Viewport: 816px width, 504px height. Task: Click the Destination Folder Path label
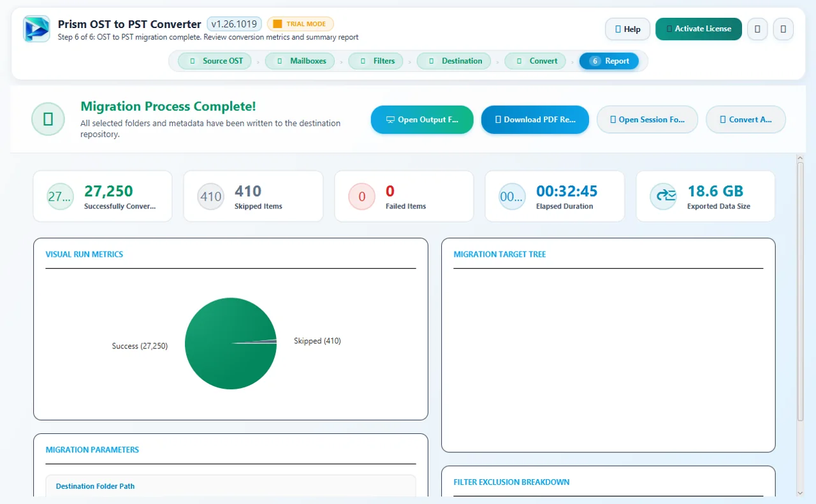[x=95, y=486]
